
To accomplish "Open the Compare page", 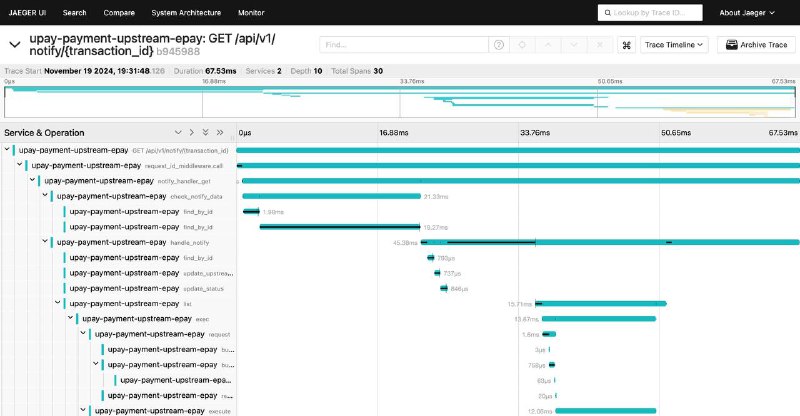I will 119,13.
